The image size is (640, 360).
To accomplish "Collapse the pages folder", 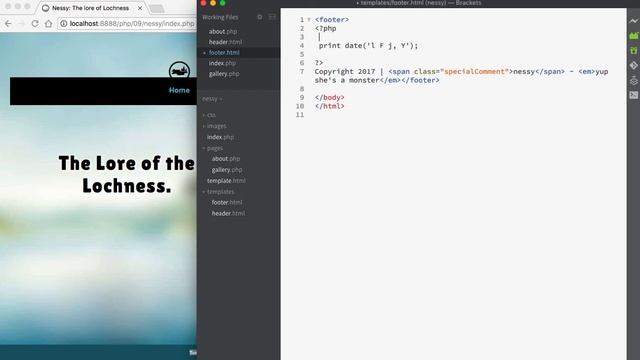I will 214,148.
